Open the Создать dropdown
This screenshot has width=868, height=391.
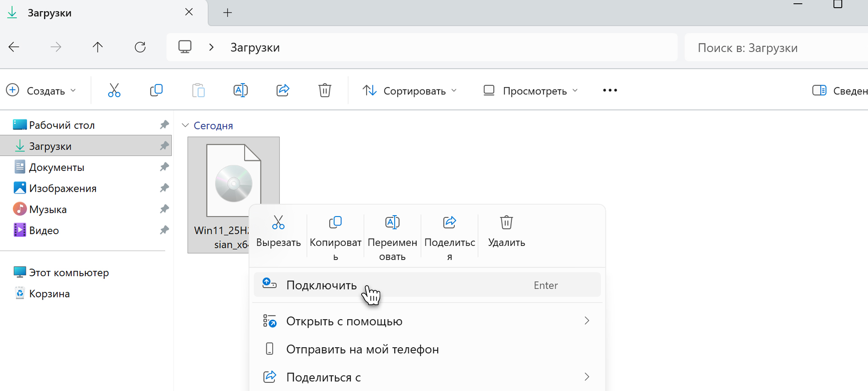click(41, 90)
